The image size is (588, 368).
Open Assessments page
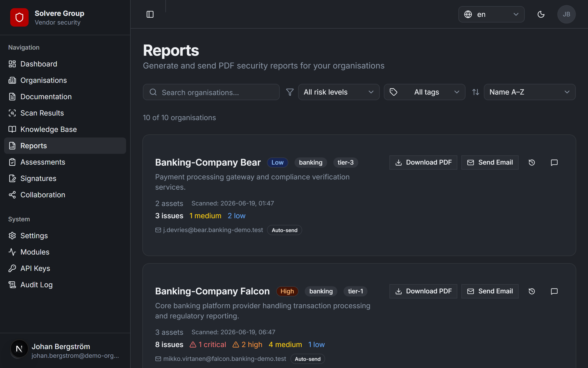pos(65,162)
